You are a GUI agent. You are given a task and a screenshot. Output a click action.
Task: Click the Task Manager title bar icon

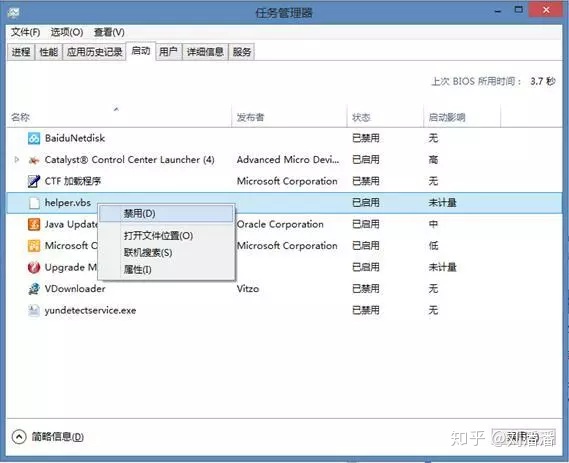13,13
